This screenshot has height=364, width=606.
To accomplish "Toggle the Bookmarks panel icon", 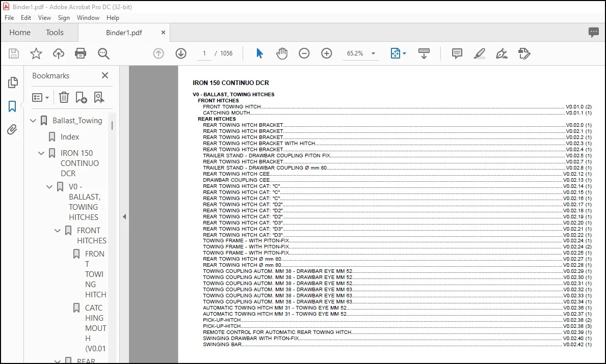I will pos(12,106).
